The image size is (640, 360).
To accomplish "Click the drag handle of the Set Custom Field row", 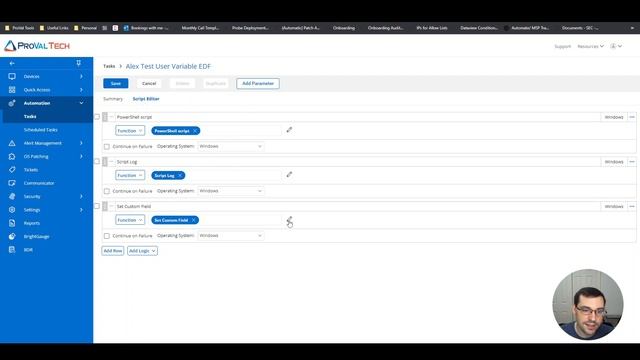I will 105,207.
